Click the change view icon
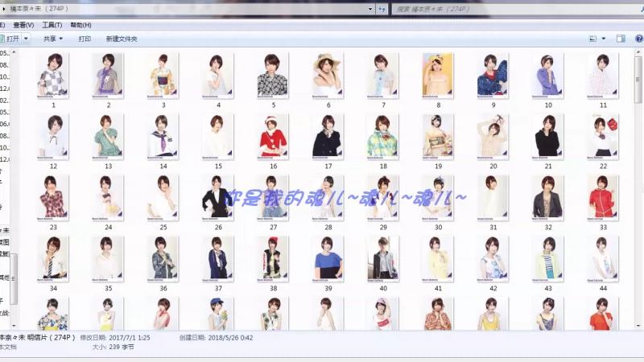The width and height of the screenshot is (644, 362). [592, 38]
